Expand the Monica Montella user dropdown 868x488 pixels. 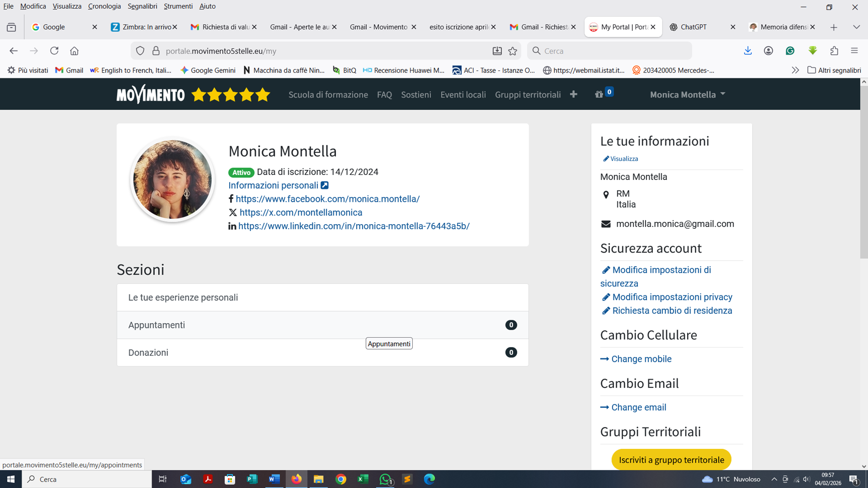687,94
